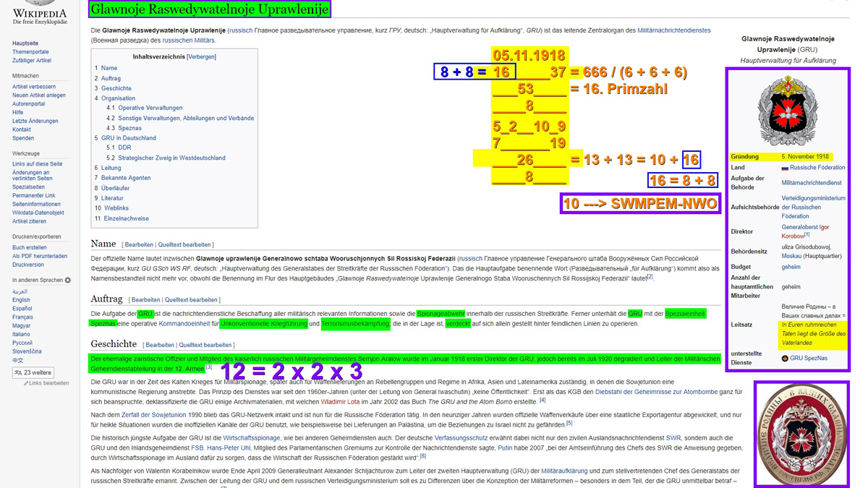Open language settings gear icon
868x488 pixels.
[68, 280]
